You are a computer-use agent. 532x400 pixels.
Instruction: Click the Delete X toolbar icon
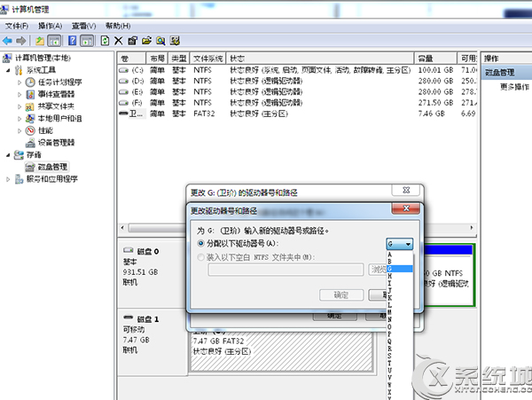click(118, 41)
